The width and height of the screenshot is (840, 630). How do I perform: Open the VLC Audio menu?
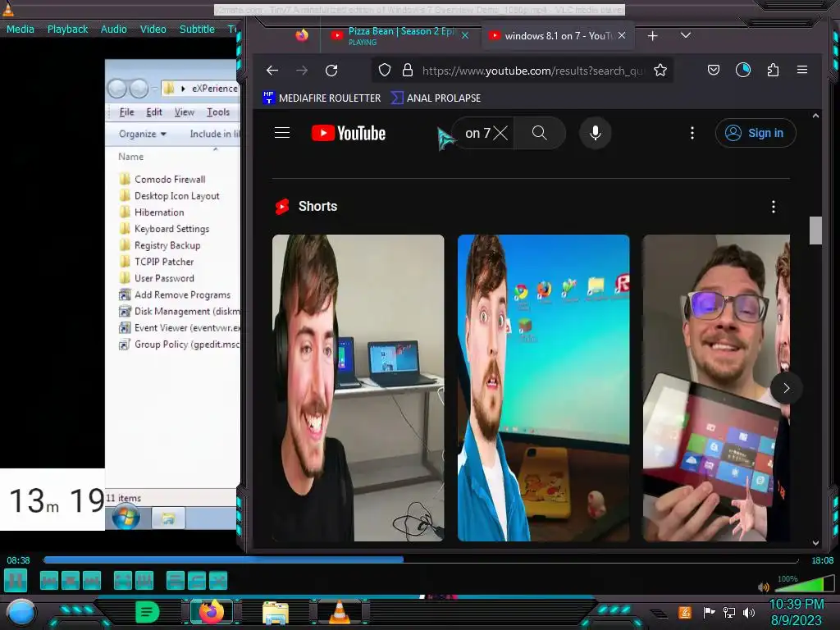113,29
